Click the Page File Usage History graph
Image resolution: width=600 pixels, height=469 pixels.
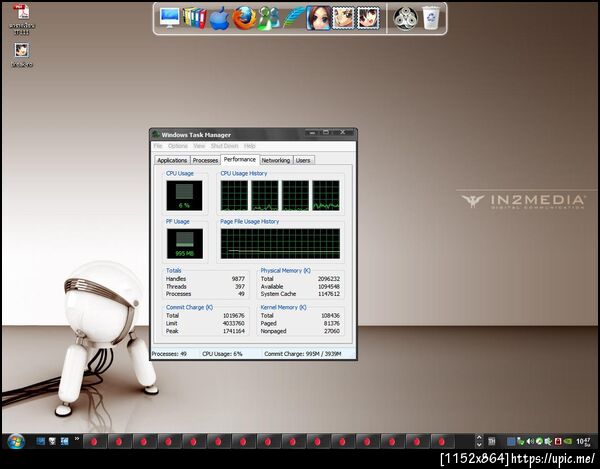280,244
